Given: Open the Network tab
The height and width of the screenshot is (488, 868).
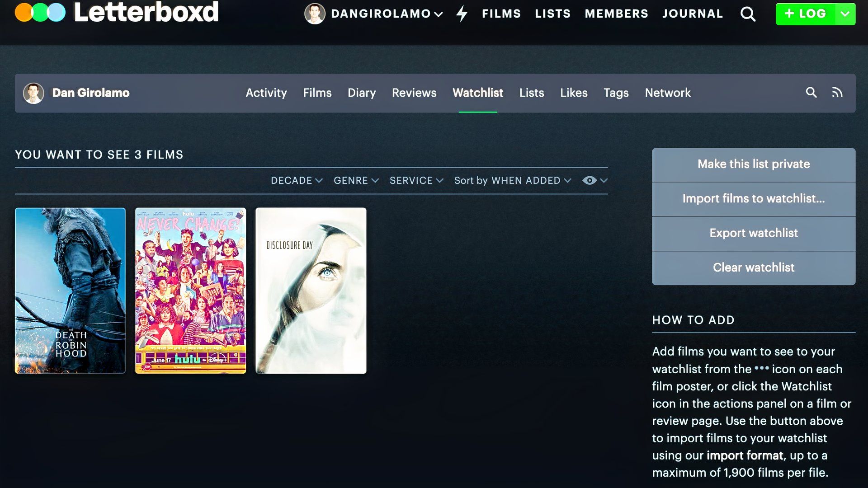Looking at the screenshot, I should pos(668,93).
